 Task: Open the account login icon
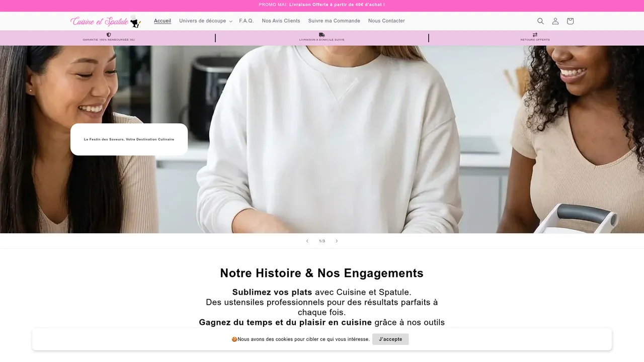pos(555,21)
